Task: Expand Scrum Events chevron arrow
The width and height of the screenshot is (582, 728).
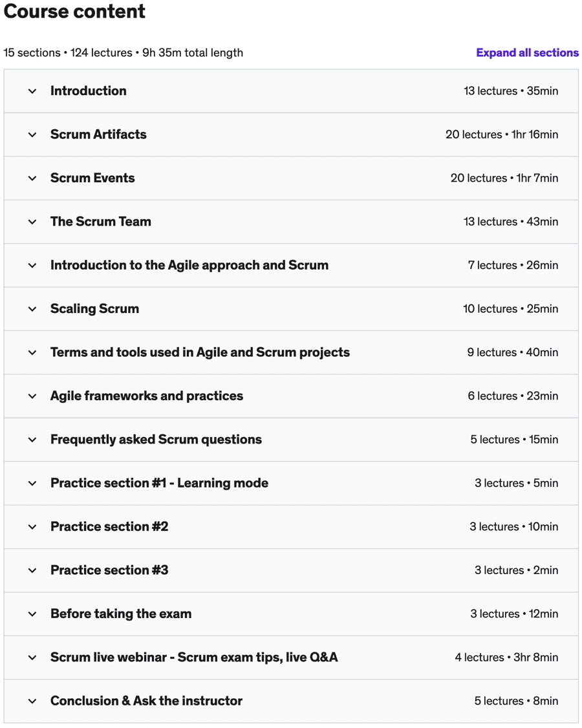Action: pyautogui.click(x=32, y=178)
